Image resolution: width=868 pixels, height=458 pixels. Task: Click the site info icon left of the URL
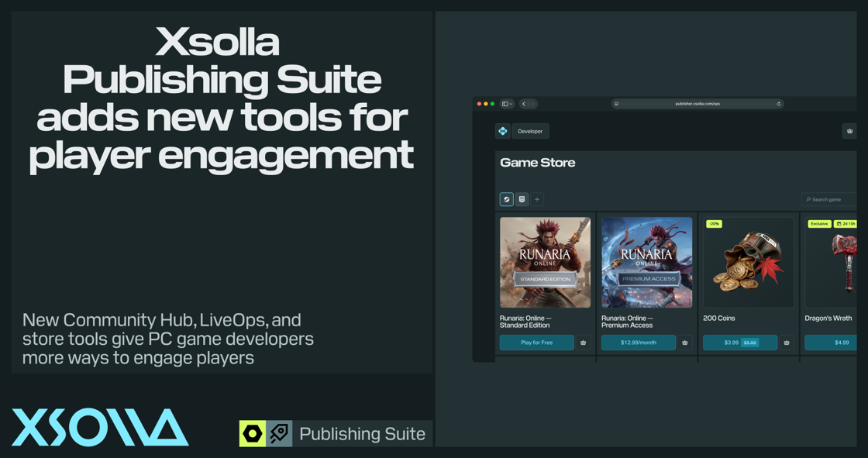pyautogui.click(x=616, y=104)
